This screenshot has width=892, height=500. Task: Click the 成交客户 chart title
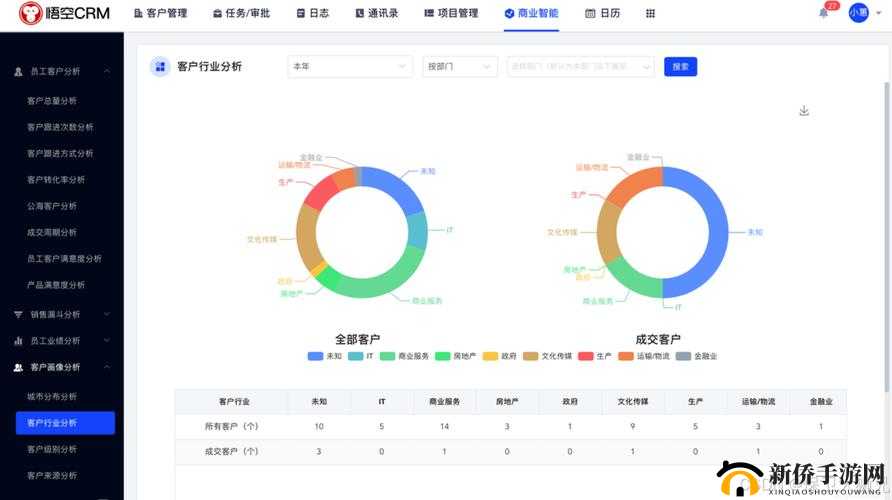coord(658,340)
